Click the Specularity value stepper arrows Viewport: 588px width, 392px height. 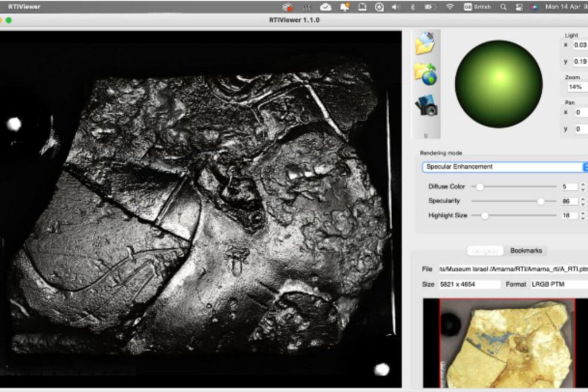click(583, 201)
